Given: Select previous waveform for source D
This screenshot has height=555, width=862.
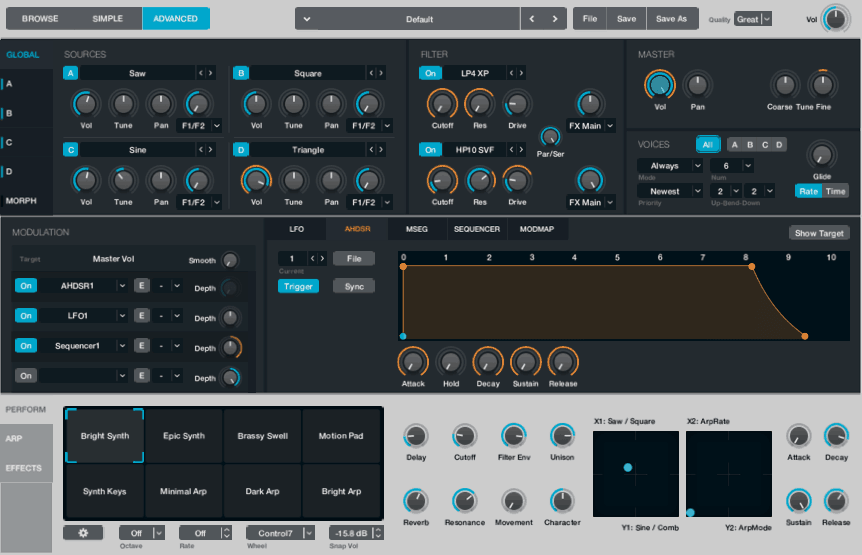Looking at the screenshot, I should pos(371,149).
